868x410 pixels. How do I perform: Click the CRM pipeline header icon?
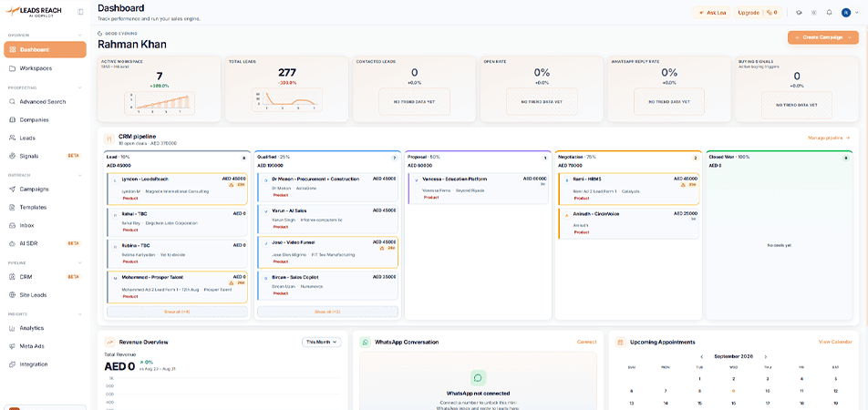(x=109, y=138)
